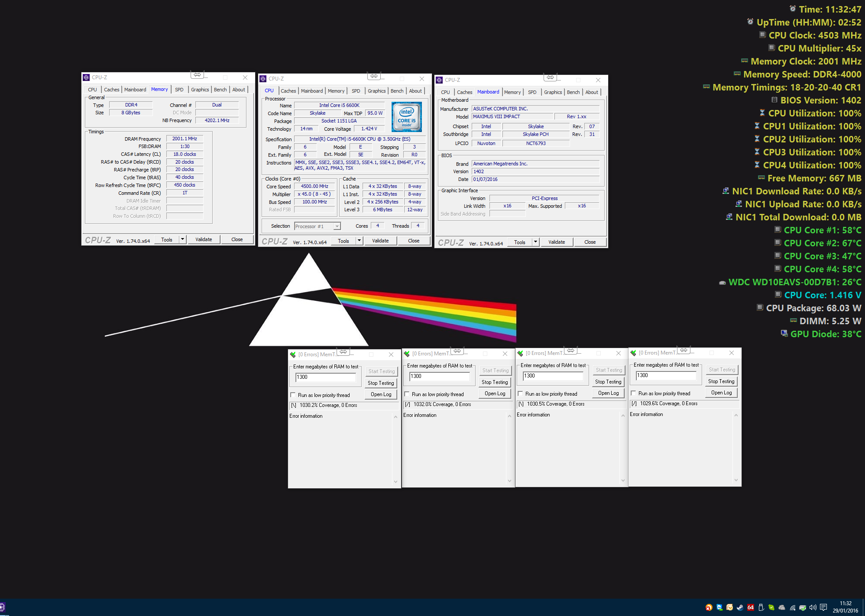Enable low priority thread in 1030.2% MemTest
The width and height of the screenshot is (865, 616).
click(293, 395)
